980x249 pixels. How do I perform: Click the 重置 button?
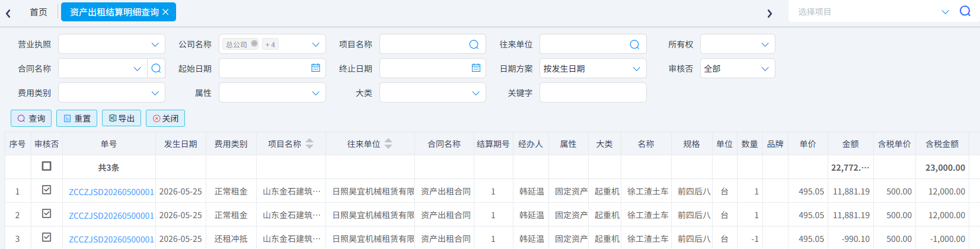tap(76, 119)
